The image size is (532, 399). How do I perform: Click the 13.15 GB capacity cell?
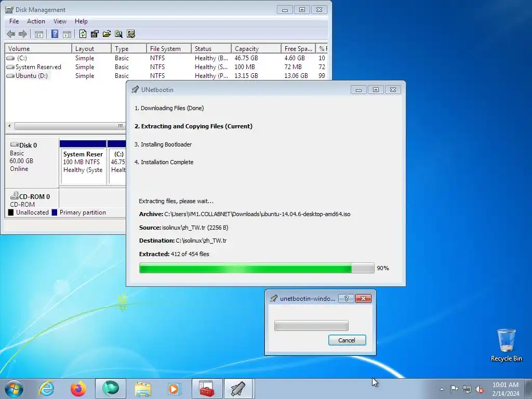click(x=246, y=76)
